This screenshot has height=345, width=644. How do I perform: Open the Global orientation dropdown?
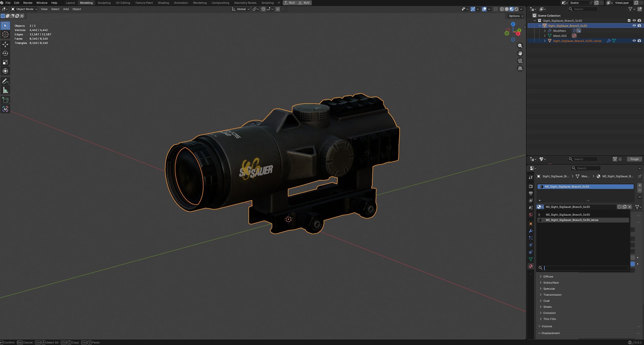241,9
